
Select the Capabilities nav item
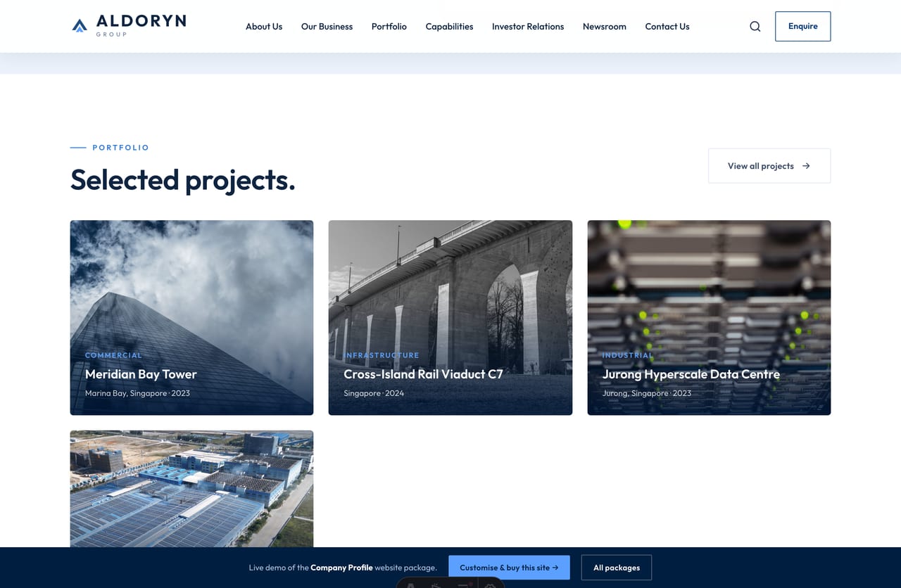coord(449,27)
